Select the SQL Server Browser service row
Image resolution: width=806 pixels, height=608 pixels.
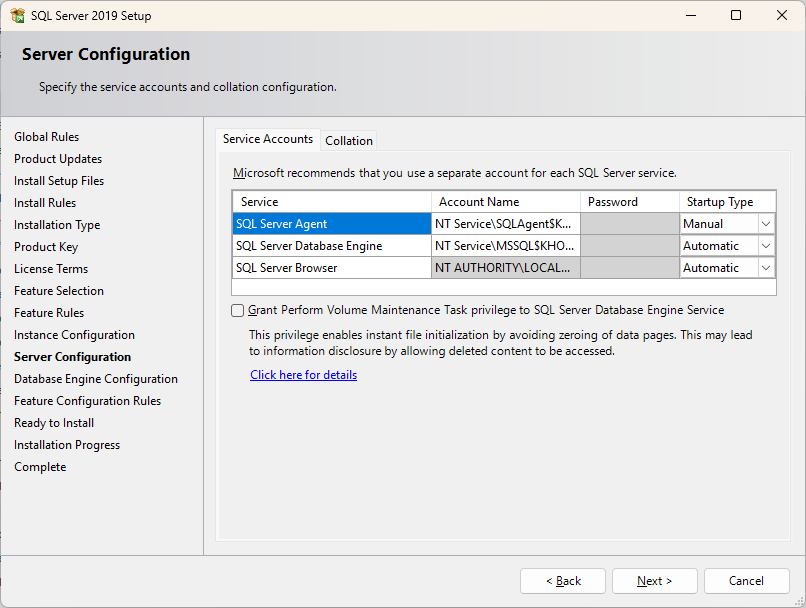pos(332,268)
